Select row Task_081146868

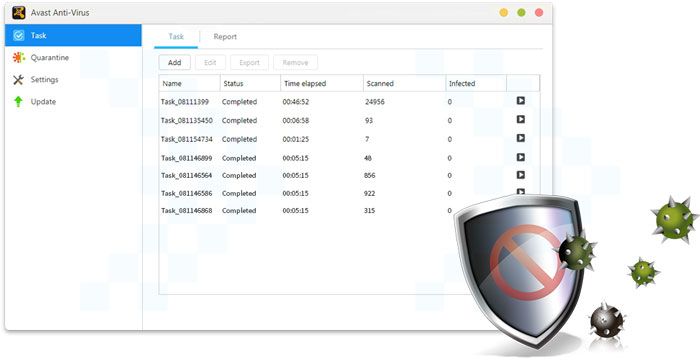point(349,210)
